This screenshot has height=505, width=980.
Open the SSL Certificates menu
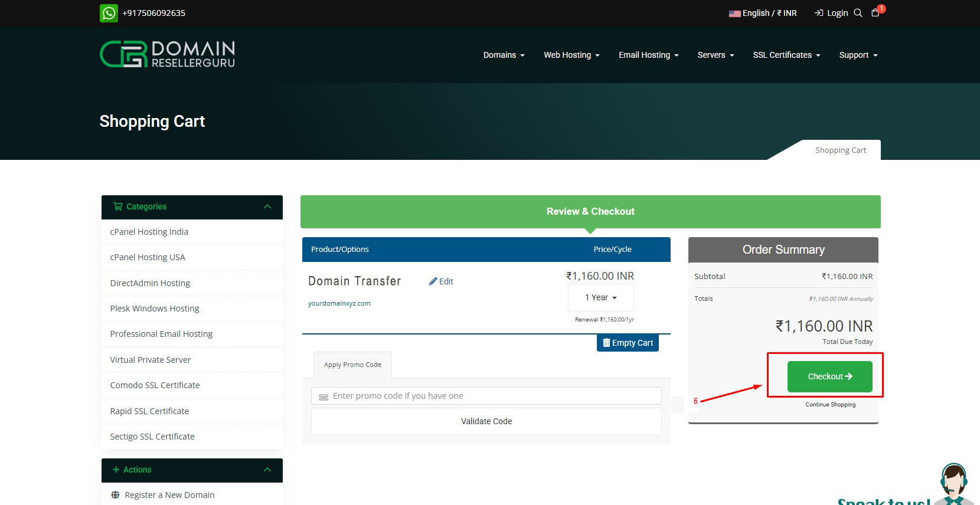[786, 55]
